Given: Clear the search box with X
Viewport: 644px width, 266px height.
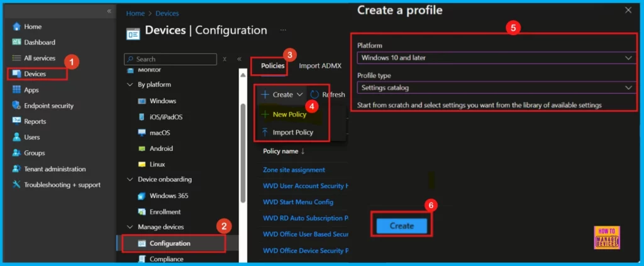Looking at the screenshot, I should pyautogui.click(x=225, y=59).
